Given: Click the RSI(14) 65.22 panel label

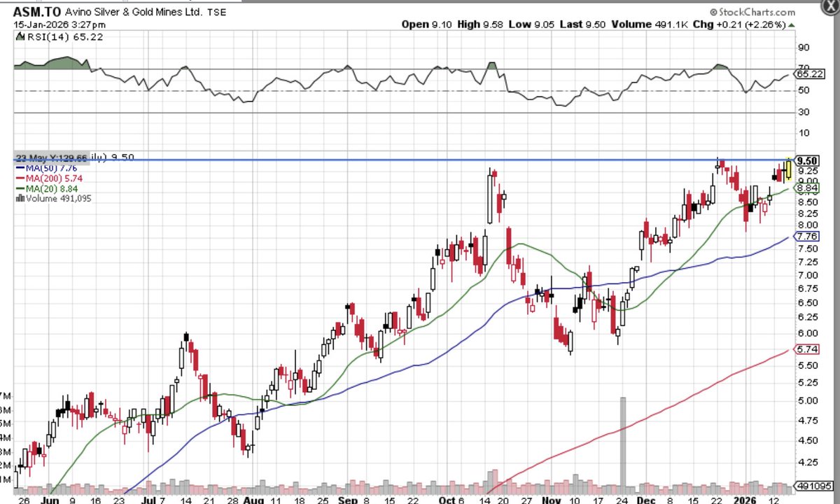Looking at the screenshot, I should (x=64, y=36).
